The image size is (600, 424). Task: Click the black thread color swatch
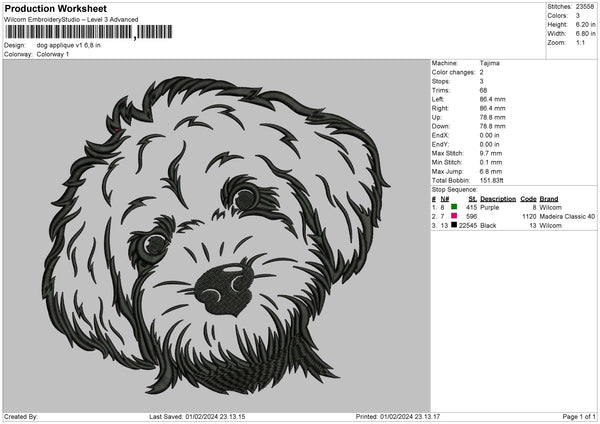[x=454, y=225]
